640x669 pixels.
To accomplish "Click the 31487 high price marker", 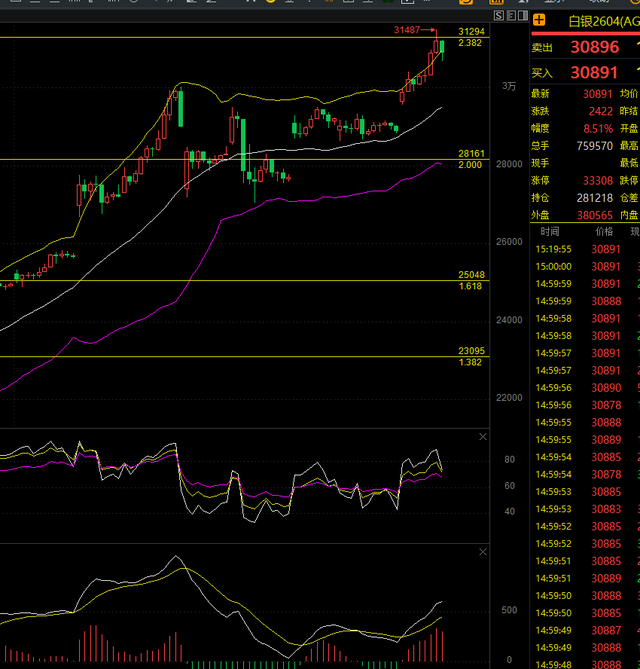I will [x=407, y=30].
